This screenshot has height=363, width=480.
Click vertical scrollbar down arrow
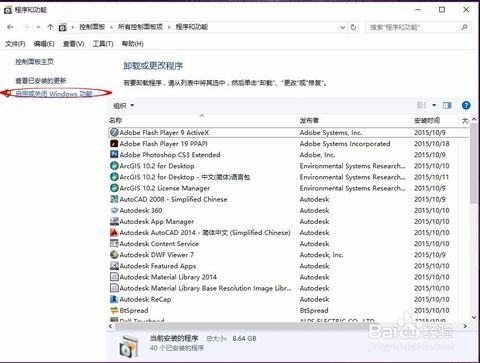coord(474,317)
